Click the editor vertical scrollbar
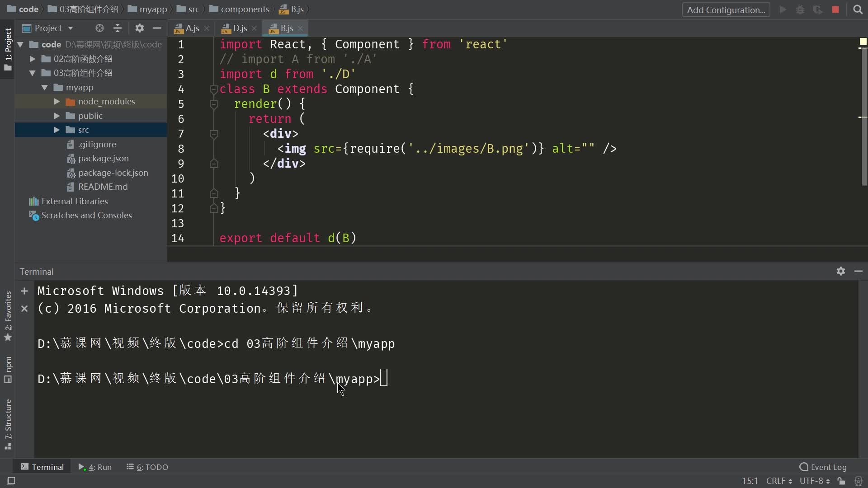The height and width of the screenshot is (488, 868). (x=864, y=117)
